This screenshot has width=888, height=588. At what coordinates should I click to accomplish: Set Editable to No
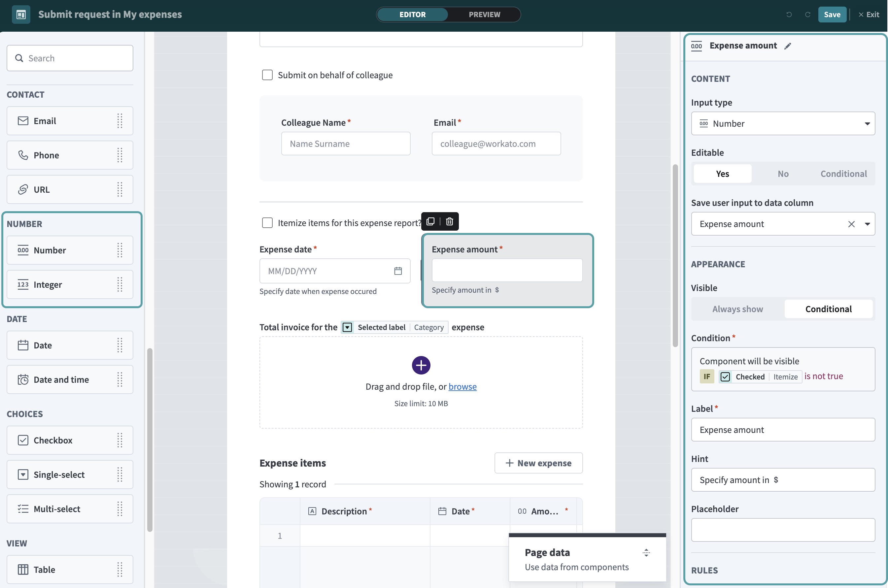coord(783,174)
